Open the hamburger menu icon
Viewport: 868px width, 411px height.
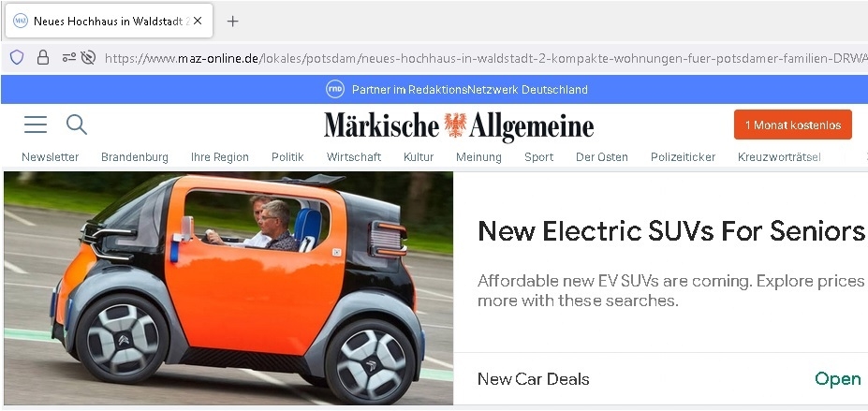click(x=36, y=125)
